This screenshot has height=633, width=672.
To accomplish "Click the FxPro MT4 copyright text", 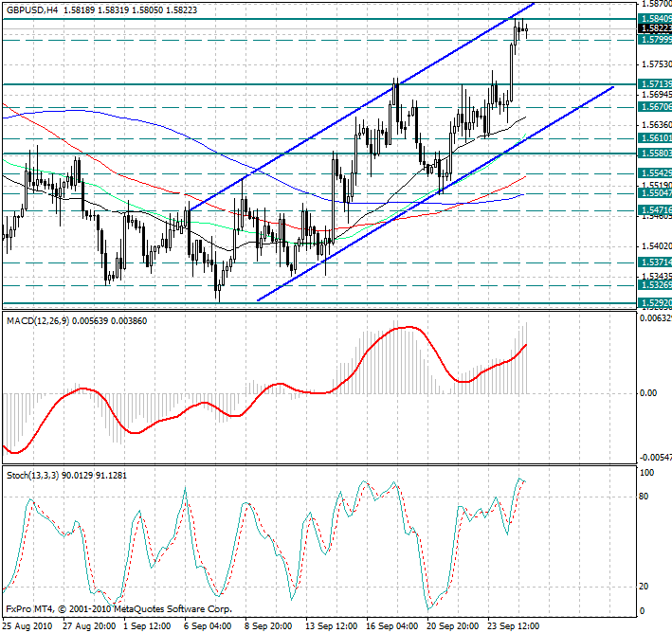I will (118, 609).
